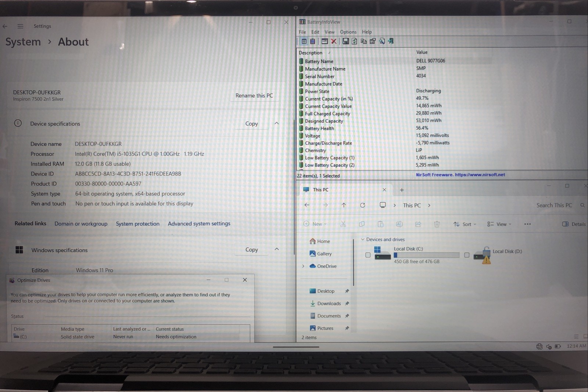The image size is (588, 392).
Task: Click the monitor icon in Explorer address bar
Action: [x=383, y=205]
